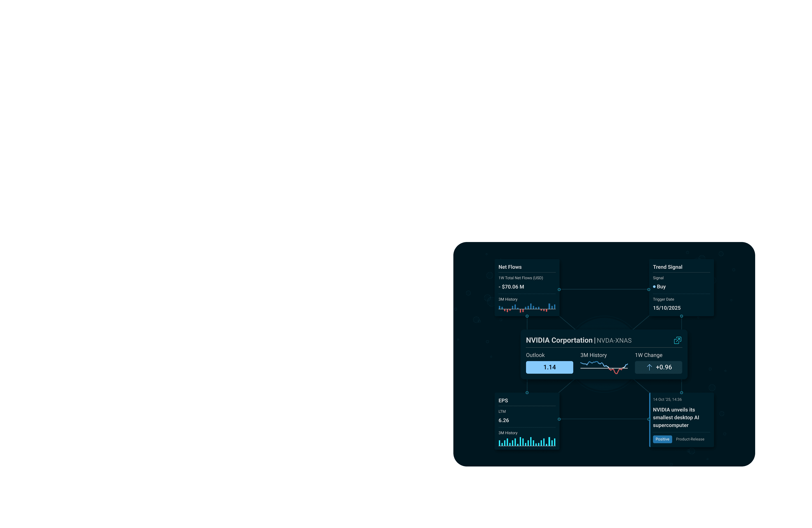Open NVIDIA Corporation details via external link icon

(x=677, y=340)
